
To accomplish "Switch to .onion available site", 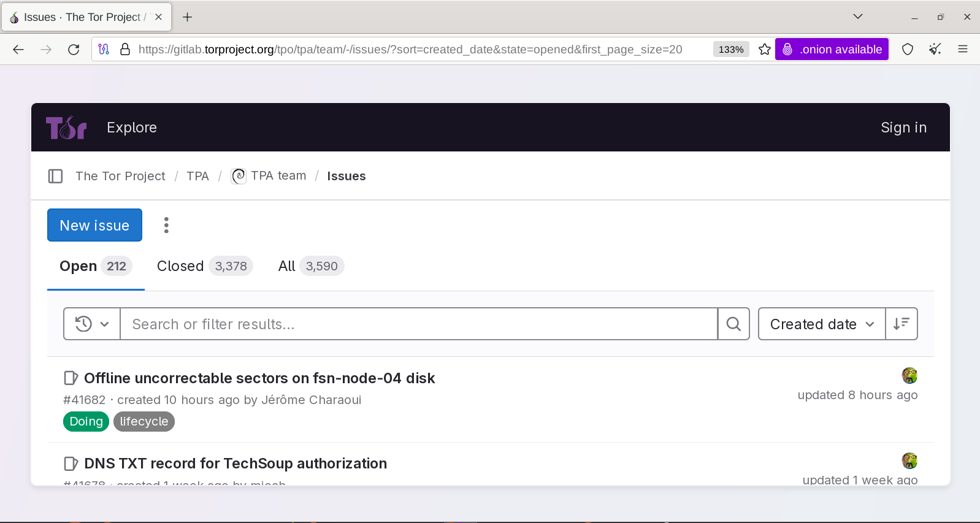I will pos(832,49).
